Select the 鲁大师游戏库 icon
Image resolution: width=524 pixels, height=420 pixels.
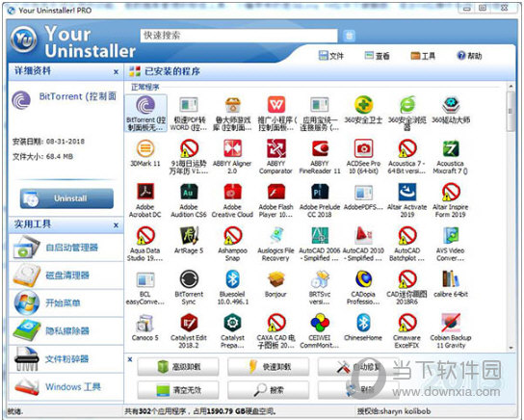pos(232,105)
